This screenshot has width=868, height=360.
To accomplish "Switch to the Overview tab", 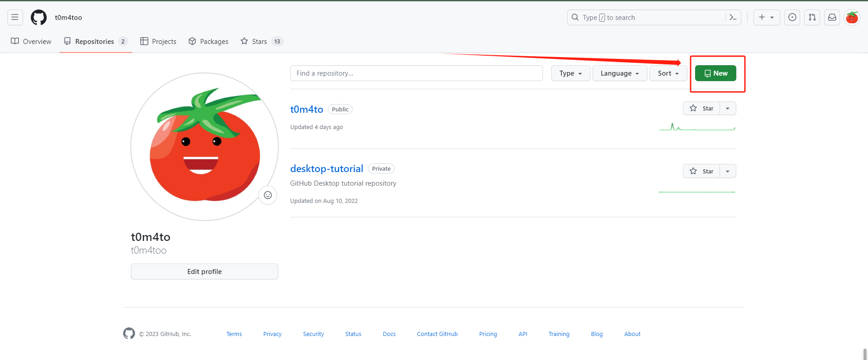I will pos(31,41).
